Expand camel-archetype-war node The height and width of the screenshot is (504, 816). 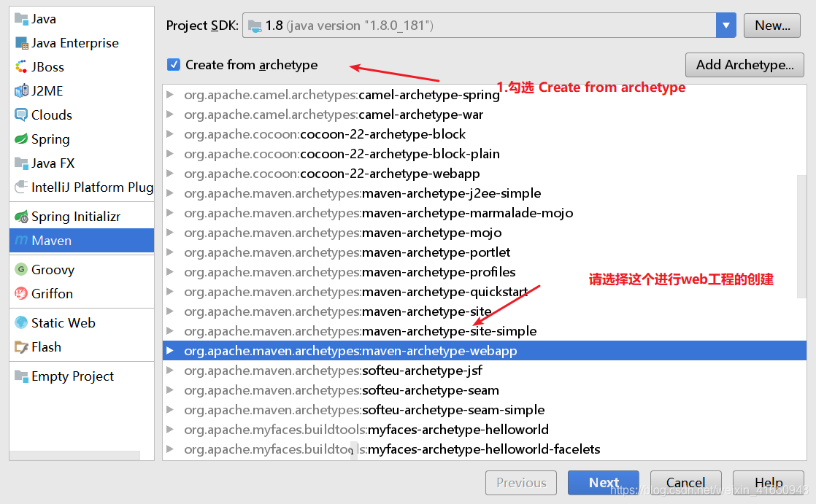coord(169,115)
